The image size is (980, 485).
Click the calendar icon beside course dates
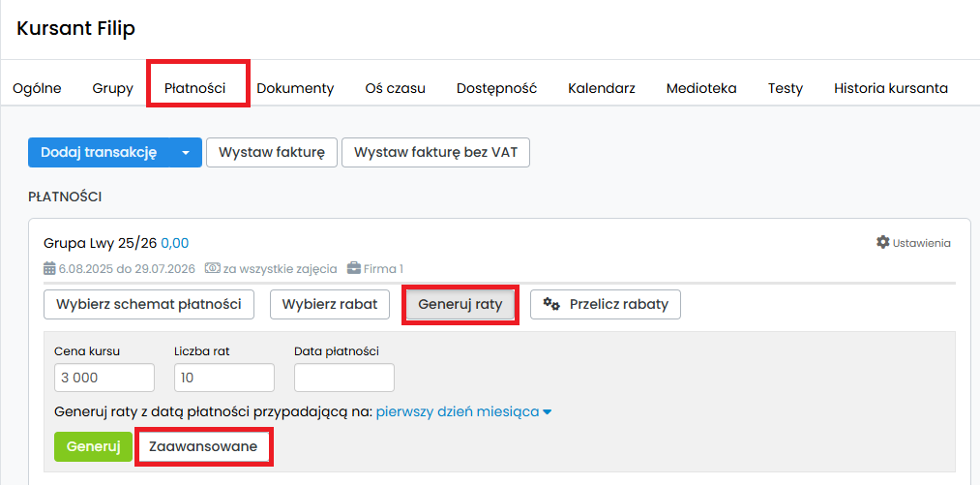(x=49, y=268)
